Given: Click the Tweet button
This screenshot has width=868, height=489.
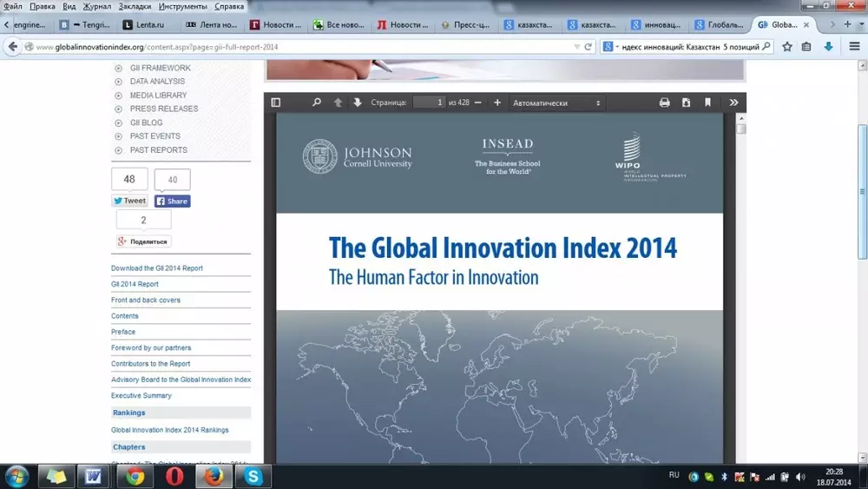Looking at the screenshot, I should pyautogui.click(x=129, y=201).
